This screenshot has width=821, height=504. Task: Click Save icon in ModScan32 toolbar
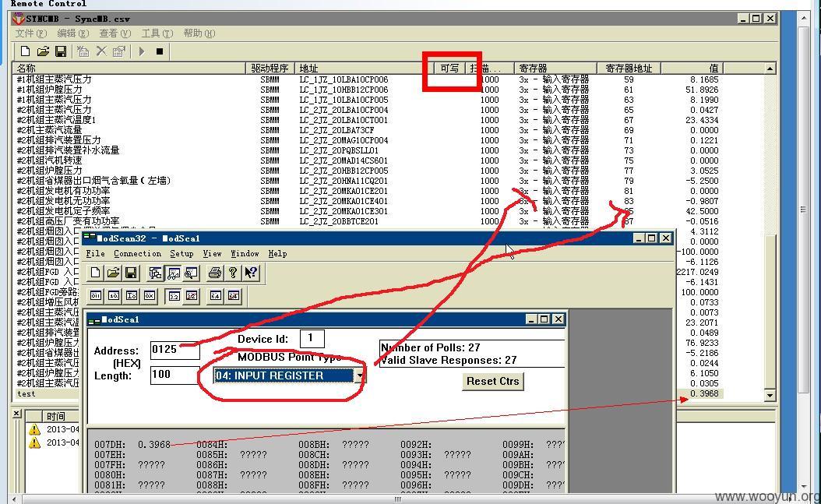point(131,273)
